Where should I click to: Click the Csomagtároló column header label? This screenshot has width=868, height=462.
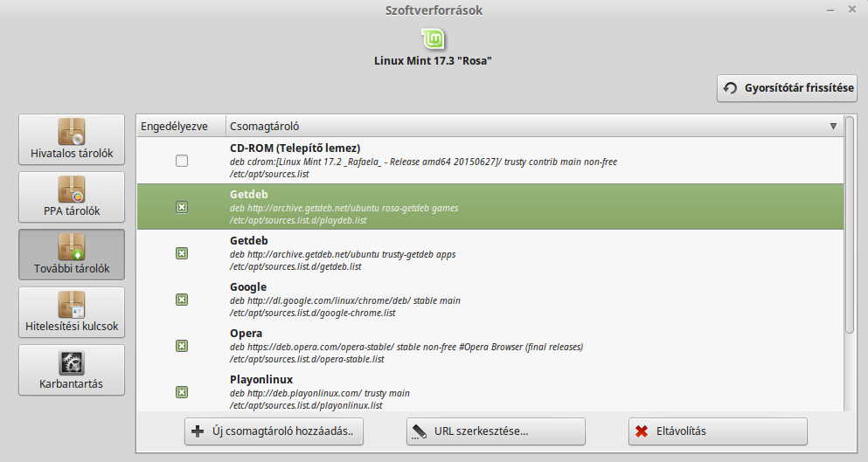pyautogui.click(x=265, y=126)
